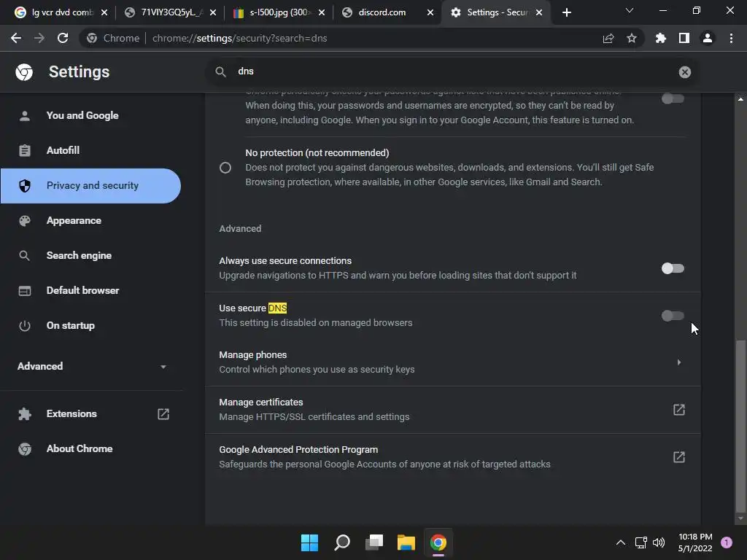This screenshot has height=560, width=747.
Task: Click the Chrome site info chip
Action: pos(113,38)
